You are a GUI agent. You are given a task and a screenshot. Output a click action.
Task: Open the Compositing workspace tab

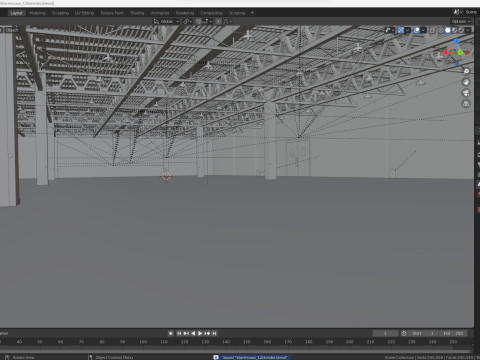(x=211, y=13)
